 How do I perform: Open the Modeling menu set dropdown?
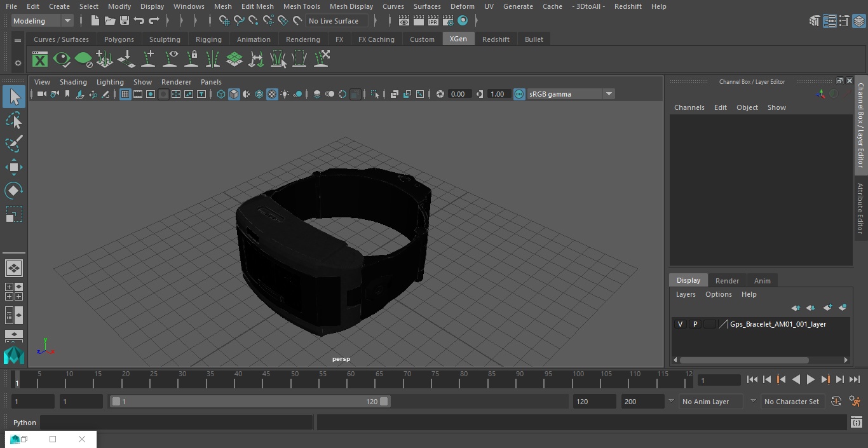pyautogui.click(x=43, y=21)
